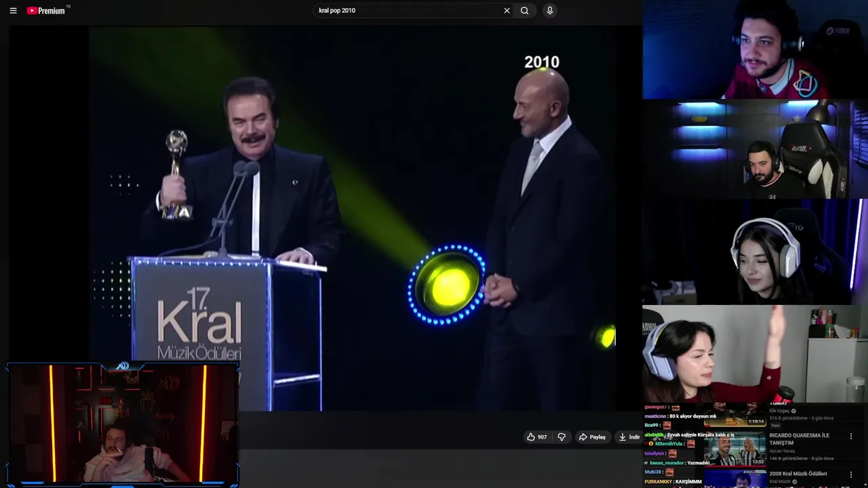
Task: Open the YouTube hamburger guide menu
Action: (x=13, y=10)
